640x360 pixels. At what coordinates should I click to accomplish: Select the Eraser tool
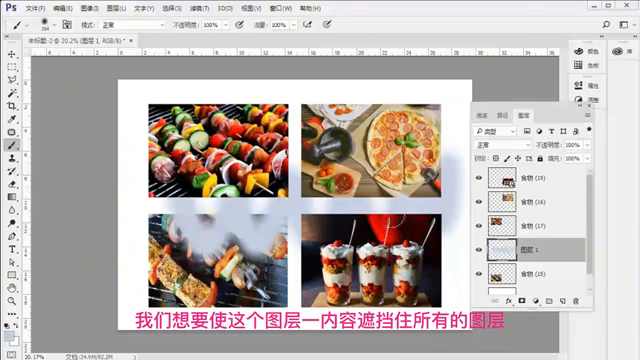tap(12, 184)
